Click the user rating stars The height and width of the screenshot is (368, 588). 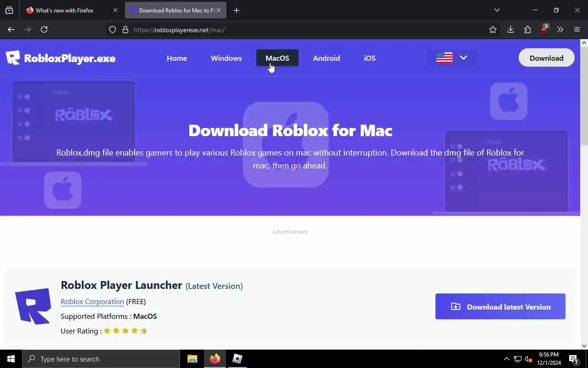(125, 331)
